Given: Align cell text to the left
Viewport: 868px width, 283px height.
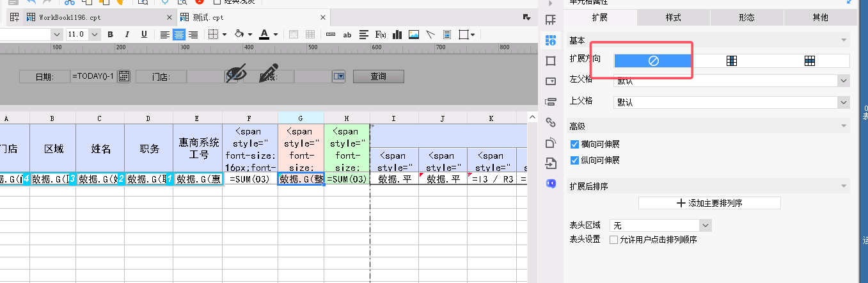Looking at the screenshot, I should (165, 35).
